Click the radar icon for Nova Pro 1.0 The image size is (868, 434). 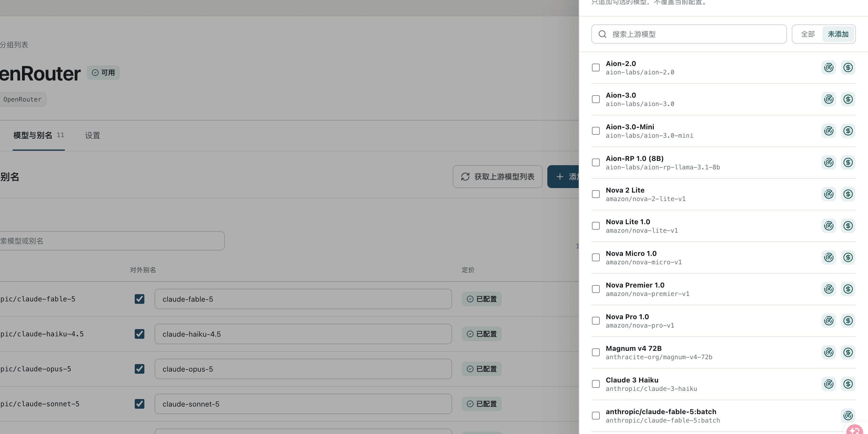(829, 321)
